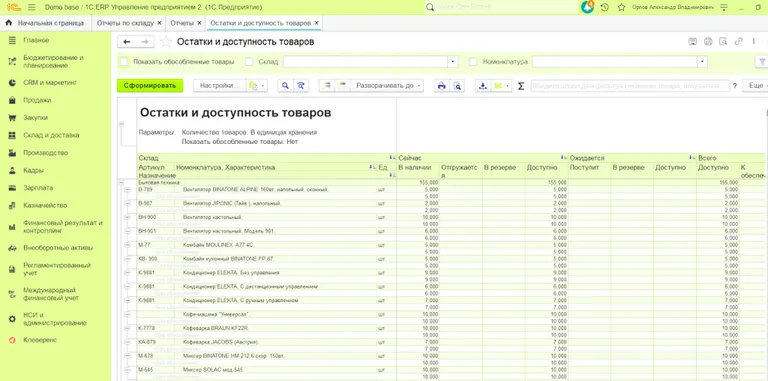Image resolution: width=768 pixels, height=381 pixels.
Task: Open Клеверенс section in sidebar
Action: 40,340
